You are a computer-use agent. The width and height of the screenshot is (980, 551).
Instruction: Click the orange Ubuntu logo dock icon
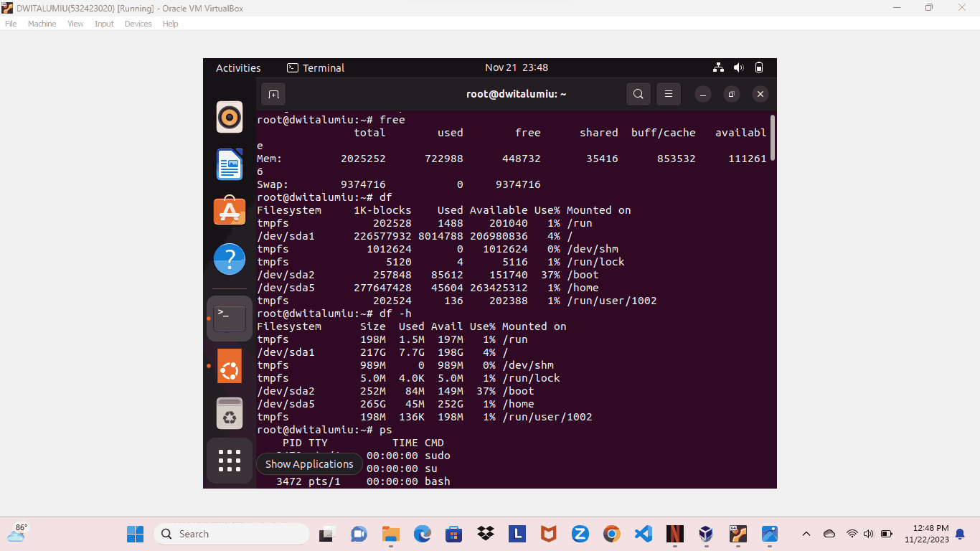click(230, 366)
